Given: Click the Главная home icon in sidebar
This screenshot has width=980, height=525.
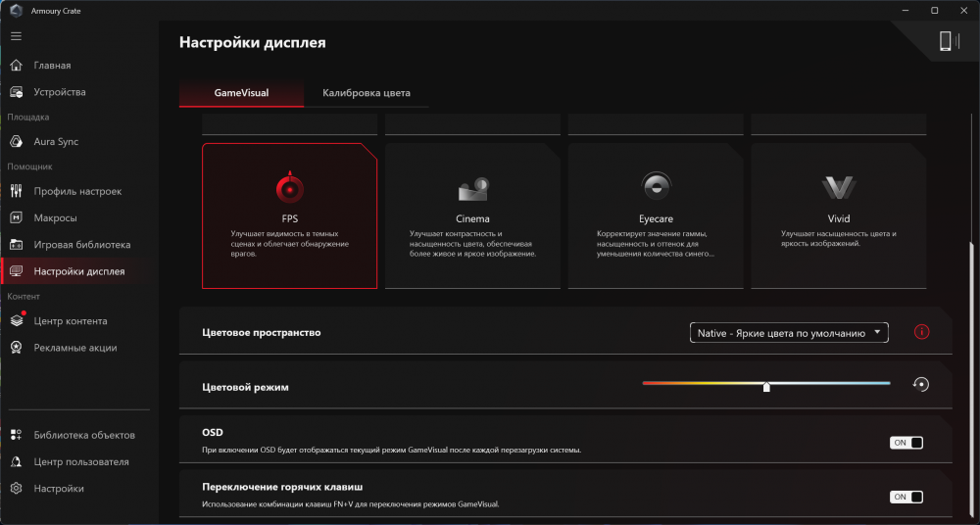Looking at the screenshot, I should [x=16, y=66].
